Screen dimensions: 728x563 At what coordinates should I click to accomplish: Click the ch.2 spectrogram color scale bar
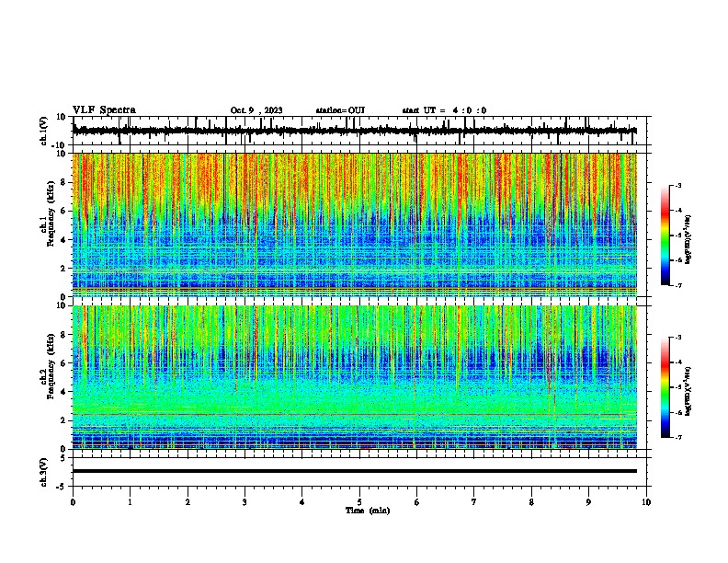[665, 387]
